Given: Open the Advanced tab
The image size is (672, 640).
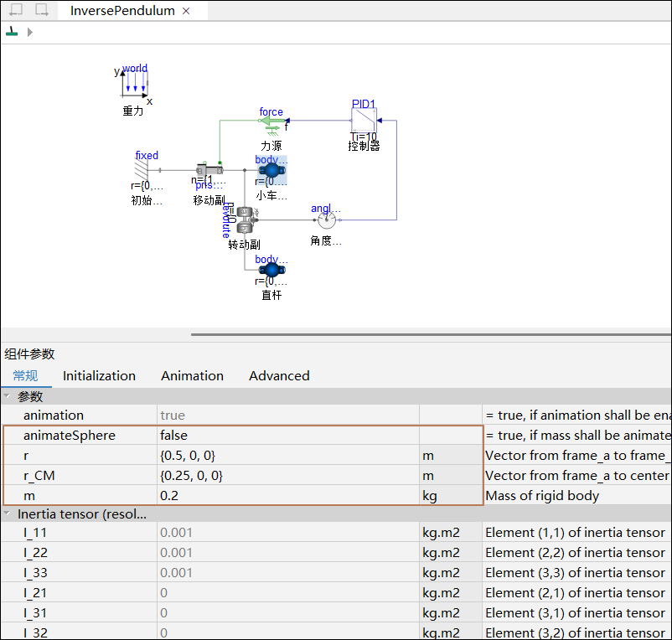Looking at the screenshot, I should pyautogui.click(x=279, y=375).
